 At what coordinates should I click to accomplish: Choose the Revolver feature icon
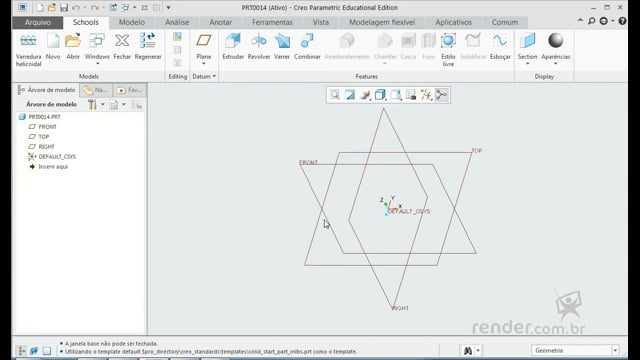[259, 46]
